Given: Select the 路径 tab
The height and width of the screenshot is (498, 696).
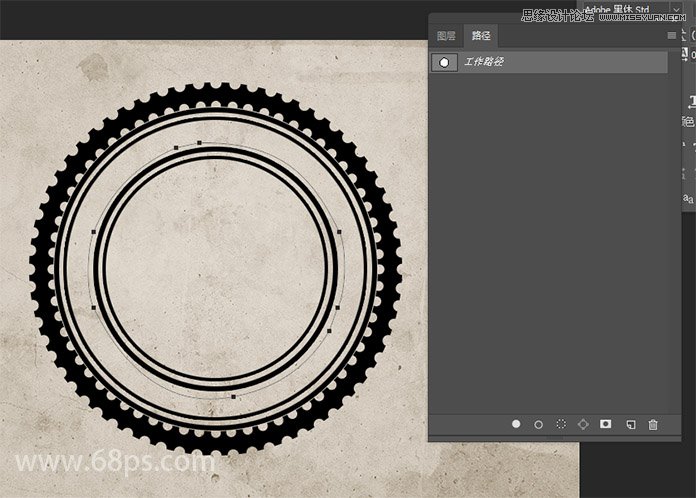Looking at the screenshot, I should tap(481, 36).
